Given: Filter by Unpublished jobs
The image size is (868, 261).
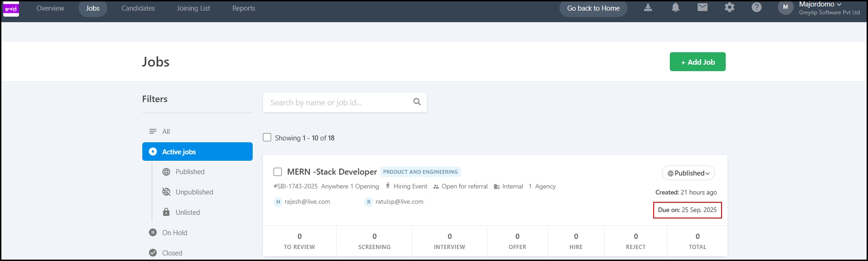Looking at the screenshot, I should click(x=194, y=192).
